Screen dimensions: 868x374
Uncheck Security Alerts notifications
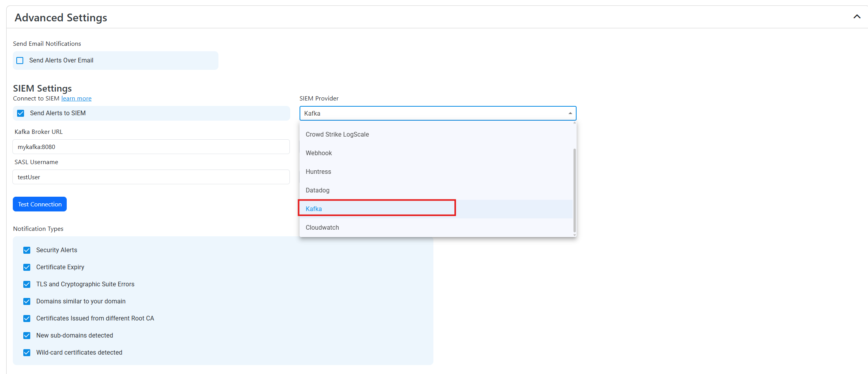click(x=26, y=250)
